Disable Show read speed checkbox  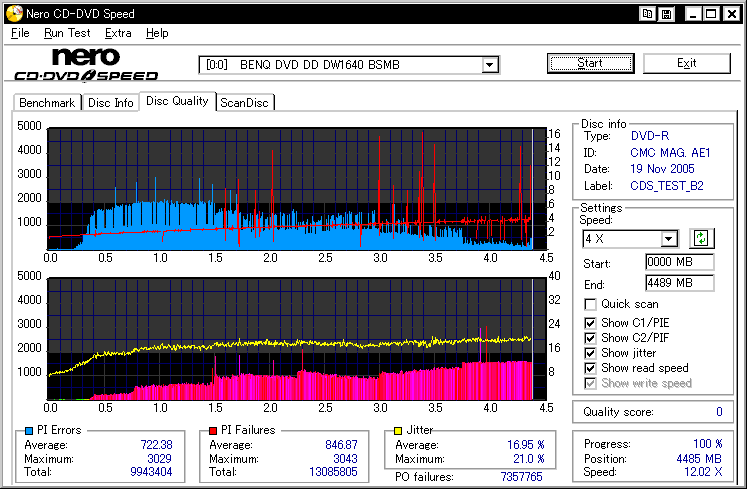[x=591, y=368]
